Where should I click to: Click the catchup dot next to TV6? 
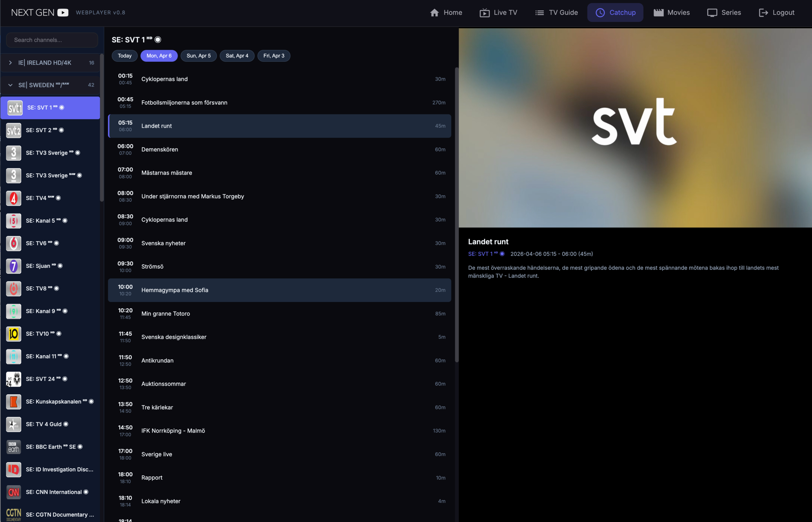pyautogui.click(x=57, y=243)
